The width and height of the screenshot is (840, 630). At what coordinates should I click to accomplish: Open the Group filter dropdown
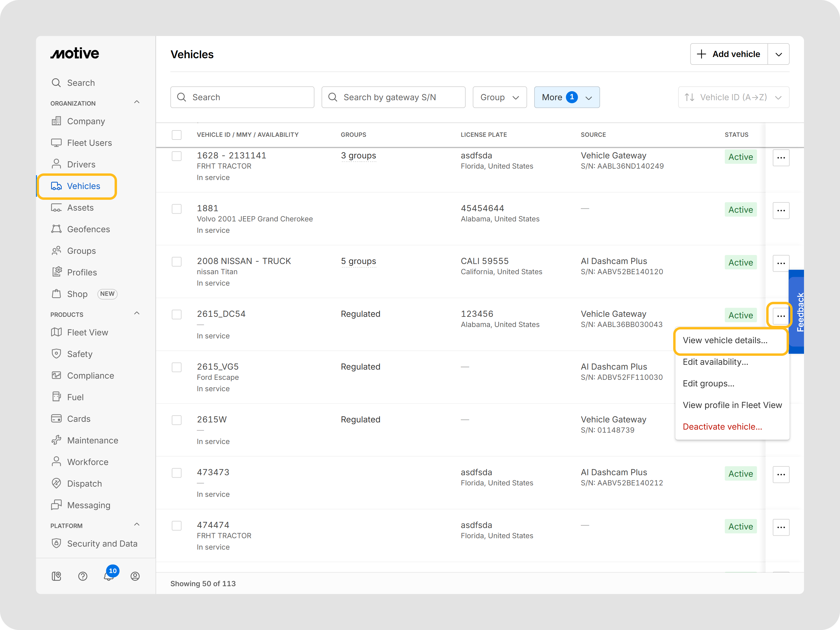click(x=499, y=97)
